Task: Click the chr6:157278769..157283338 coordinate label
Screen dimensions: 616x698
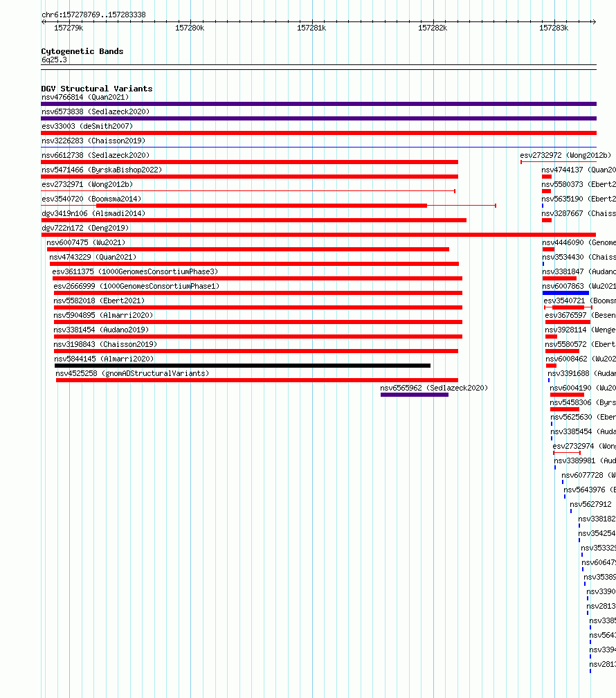Action: [x=93, y=15]
